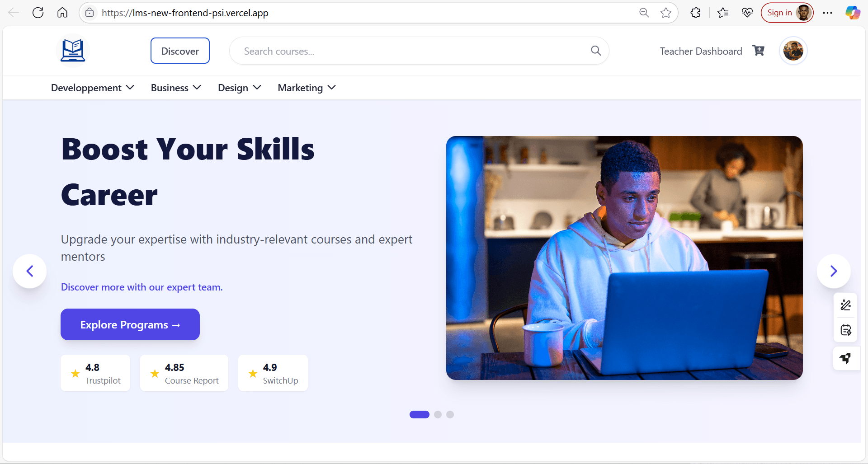Screen dimensions: 868x464
Task: Open Teacher Dashboard link
Action: pos(701,51)
